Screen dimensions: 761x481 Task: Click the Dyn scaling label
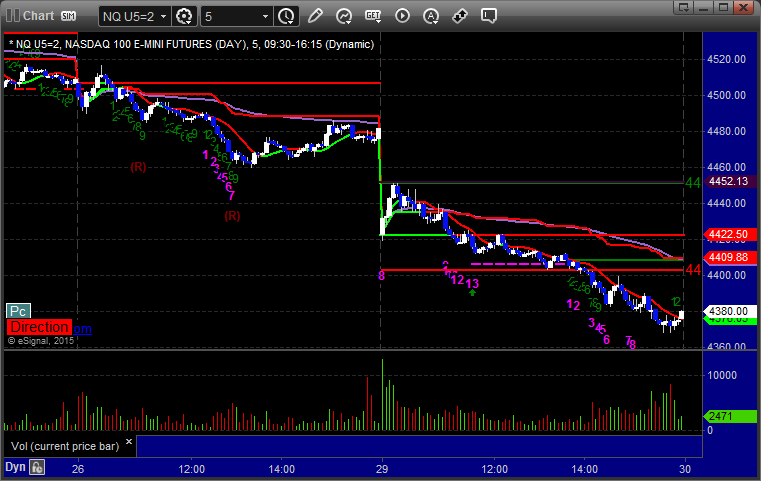(15, 467)
